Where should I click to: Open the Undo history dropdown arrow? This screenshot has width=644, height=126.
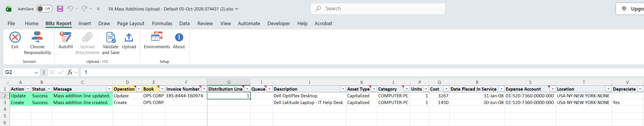pyautogui.click(x=76, y=9)
